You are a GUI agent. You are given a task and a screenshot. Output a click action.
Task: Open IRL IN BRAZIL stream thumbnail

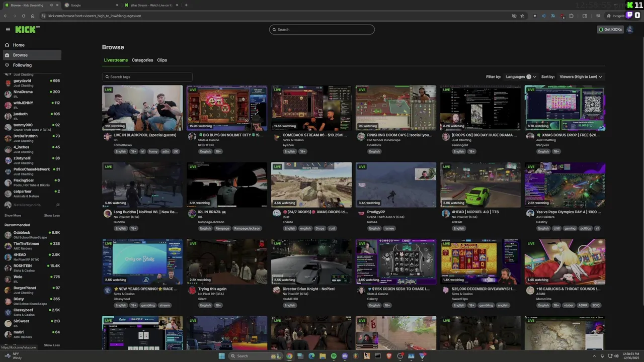click(227, 185)
